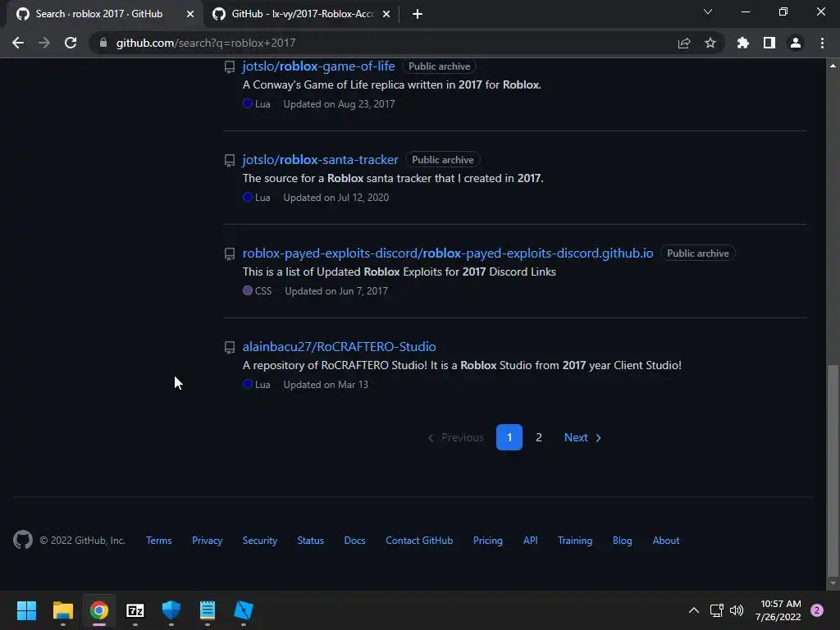Select 'Updated on Aug 23, 2017' text
Screen dimensions: 840x630
(x=339, y=104)
